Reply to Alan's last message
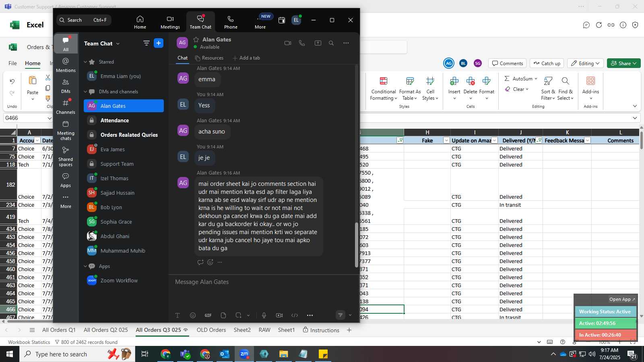 [200, 262]
